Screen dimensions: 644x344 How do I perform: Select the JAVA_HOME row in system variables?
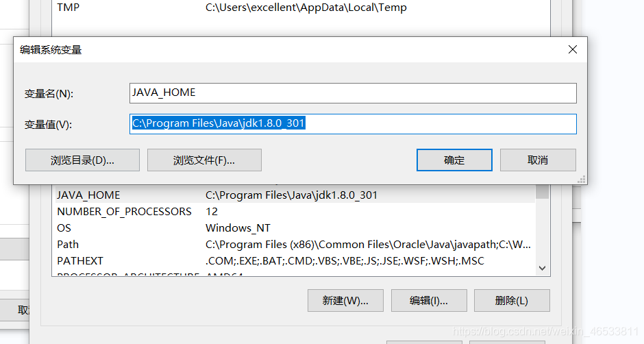(295, 195)
